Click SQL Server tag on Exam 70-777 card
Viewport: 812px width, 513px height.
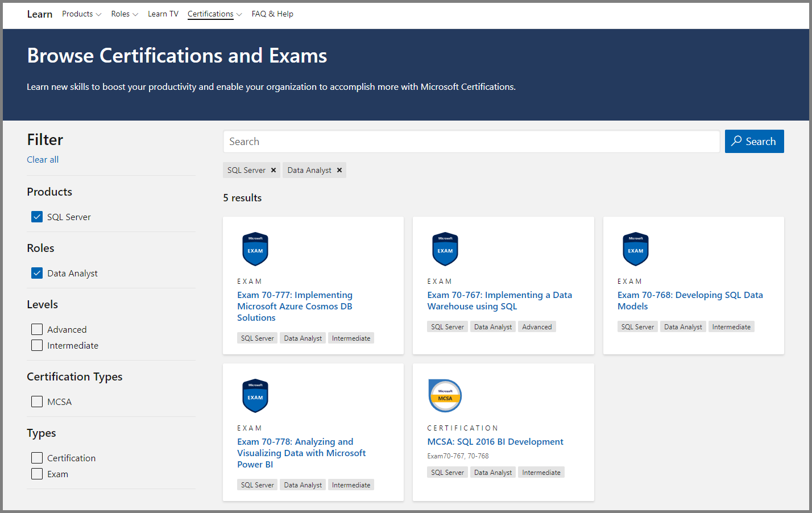257,338
